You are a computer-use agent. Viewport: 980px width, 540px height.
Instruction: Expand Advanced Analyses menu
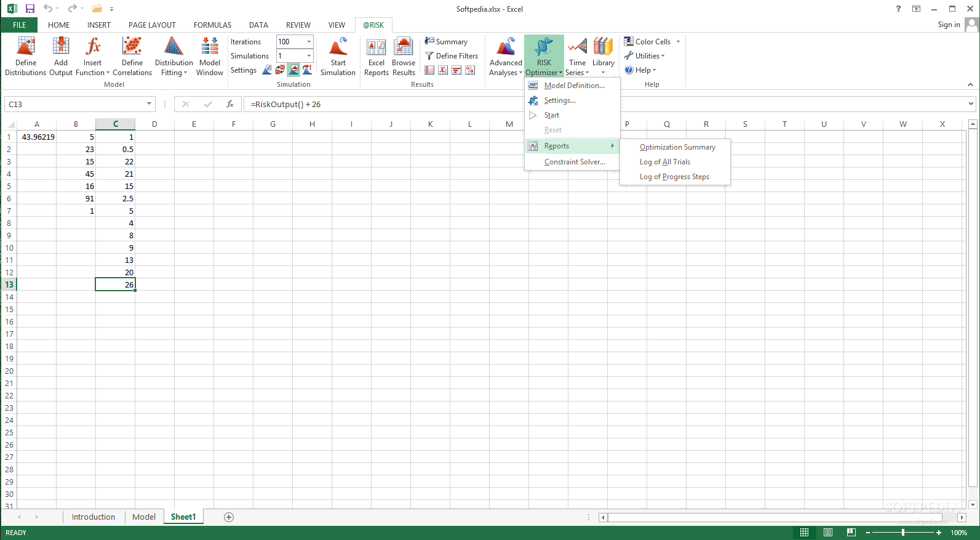coord(506,56)
